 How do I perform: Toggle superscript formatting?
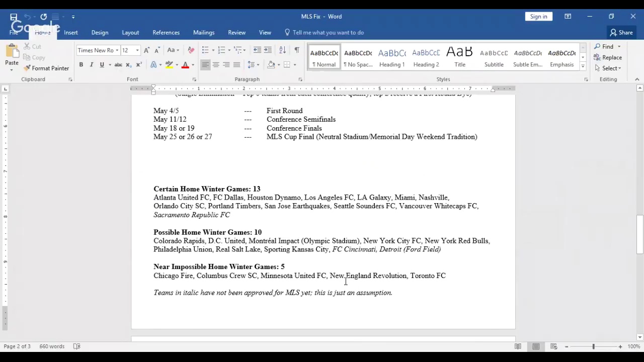click(x=139, y=65)
